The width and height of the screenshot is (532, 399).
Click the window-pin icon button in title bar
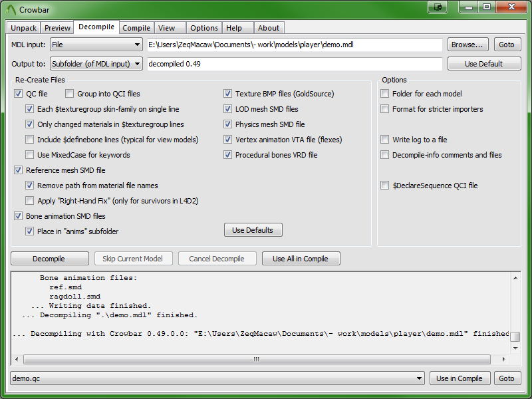pyautogui.click(x=438, y=7)
